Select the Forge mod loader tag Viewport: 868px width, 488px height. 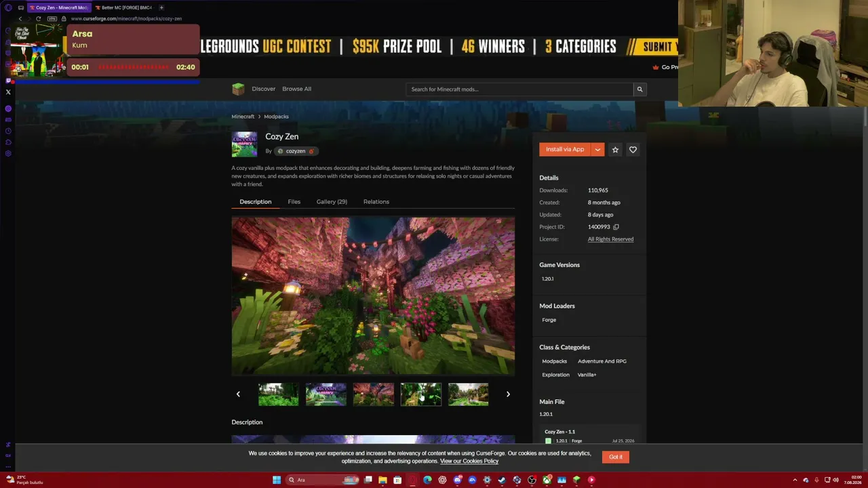[x=549, y=320]
